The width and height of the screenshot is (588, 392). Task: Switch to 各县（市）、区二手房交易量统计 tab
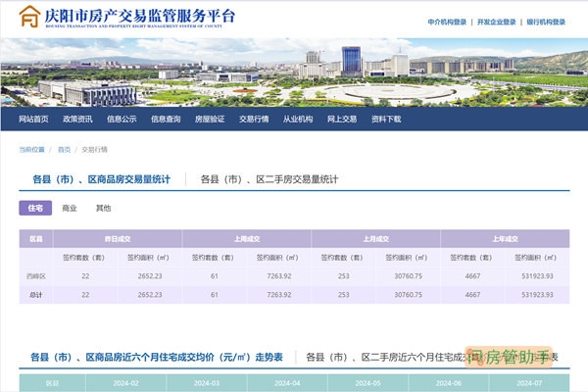pyautogui.click(x=269, y=179)
